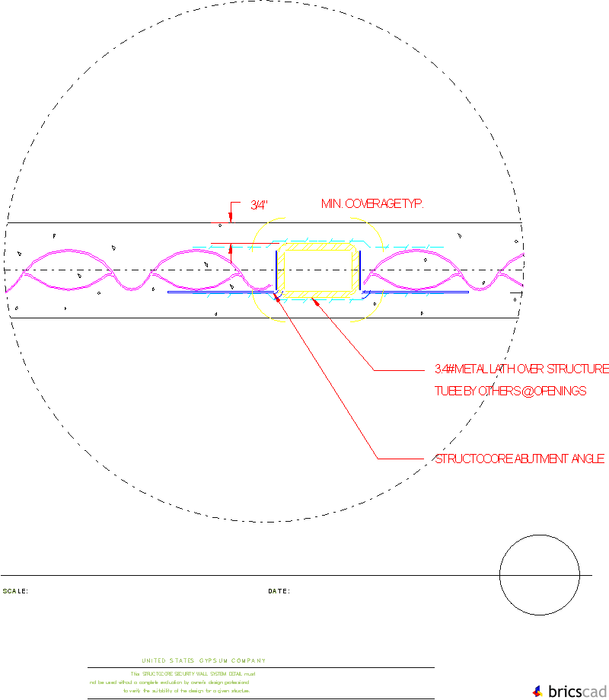Screen dimensions: 609x700
Task: Click the METAL LATH OVER STRUCTURE note
Action: tap(518, 369)
